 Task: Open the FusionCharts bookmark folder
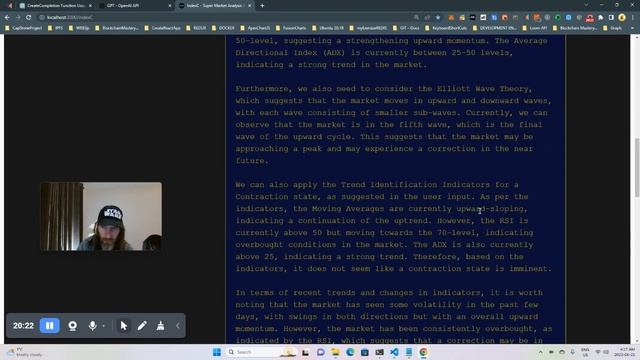point(291,28)
